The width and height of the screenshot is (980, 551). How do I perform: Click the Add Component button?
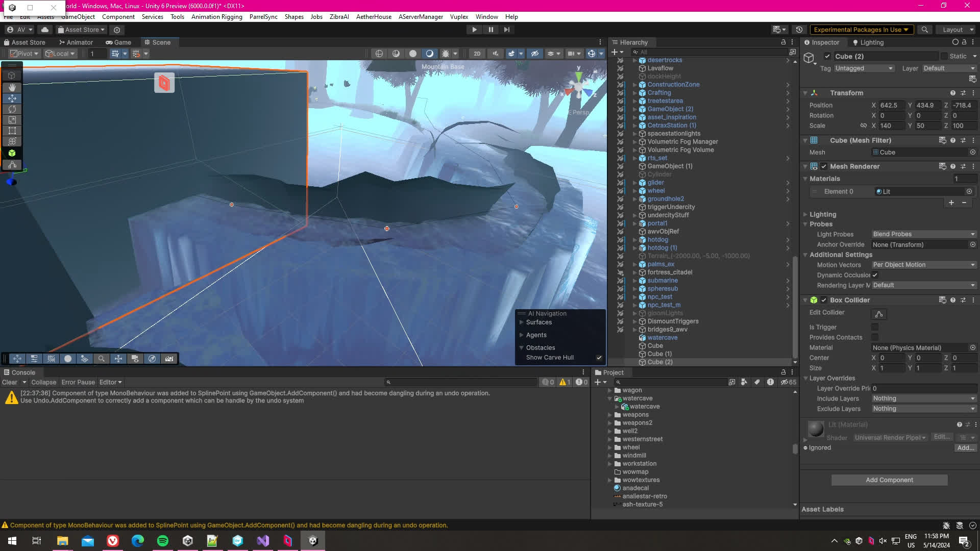point(889,480)
